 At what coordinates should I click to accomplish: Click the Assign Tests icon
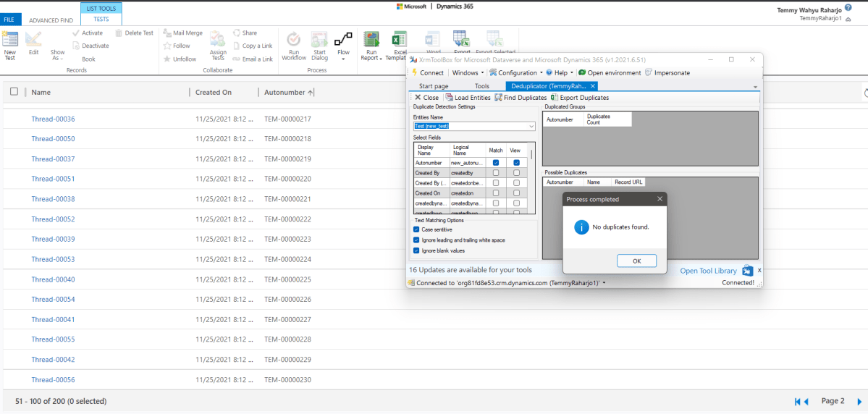[x=218, y=39]
